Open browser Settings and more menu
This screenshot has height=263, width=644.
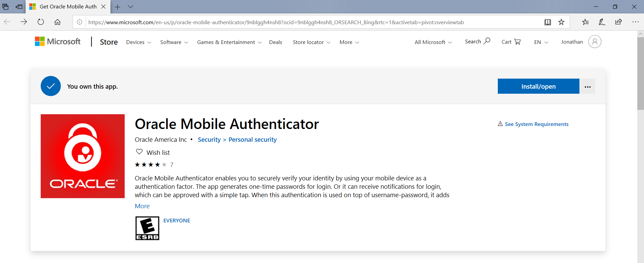(x=635, y=22)
